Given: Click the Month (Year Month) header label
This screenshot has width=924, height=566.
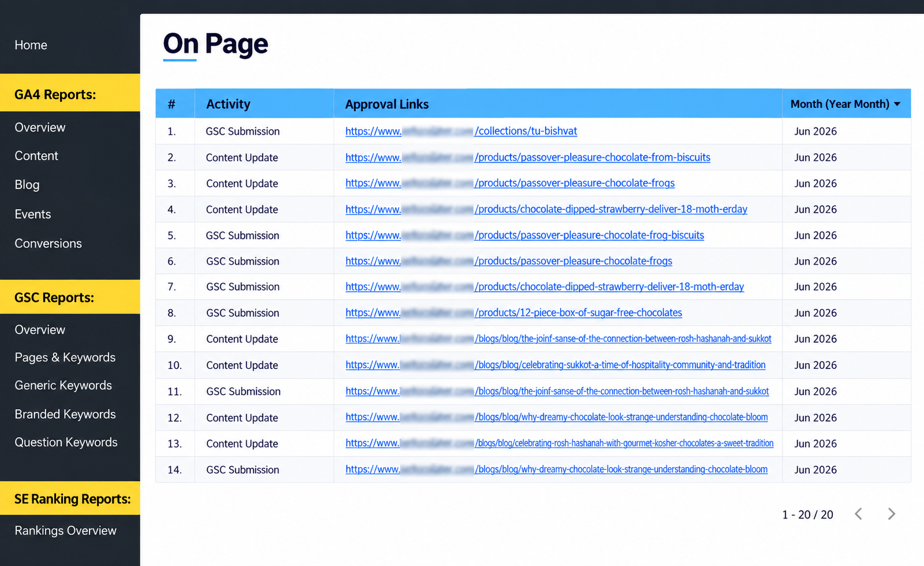Looking at the screenshot, I should pyautogui.click(x=840, y=104).
